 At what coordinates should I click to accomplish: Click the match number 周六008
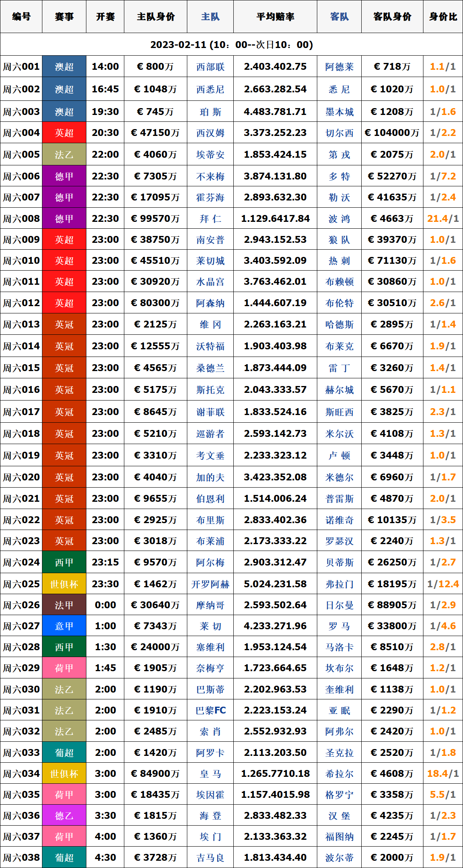(x=21, y=219)
